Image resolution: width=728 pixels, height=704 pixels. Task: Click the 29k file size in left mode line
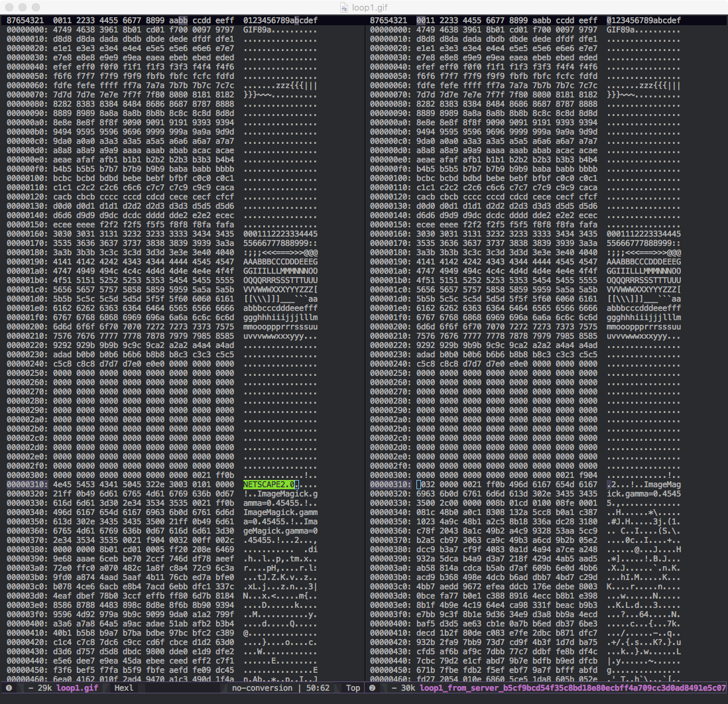(44, 687)
